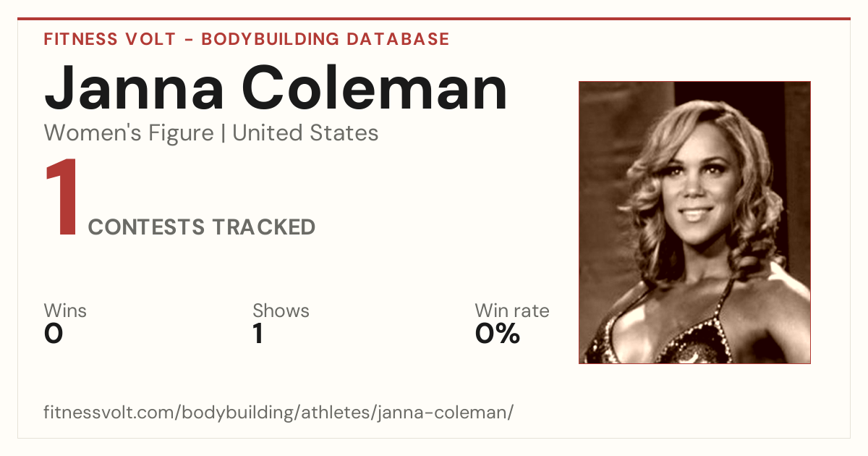This screenshot has width=868, height=456.
Task: Click the pipe separator after Women's Figure
Action: point(223,133)
